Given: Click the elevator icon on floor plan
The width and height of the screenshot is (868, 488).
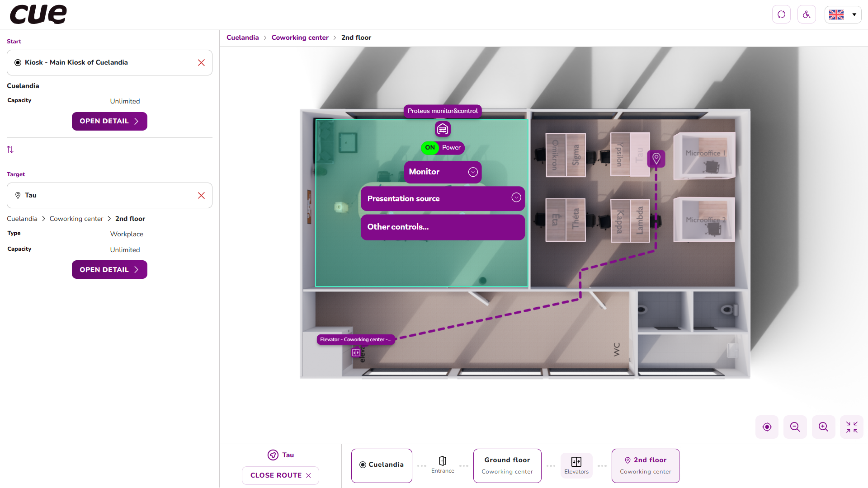Looking at the screenshot, I should (356, 352).
